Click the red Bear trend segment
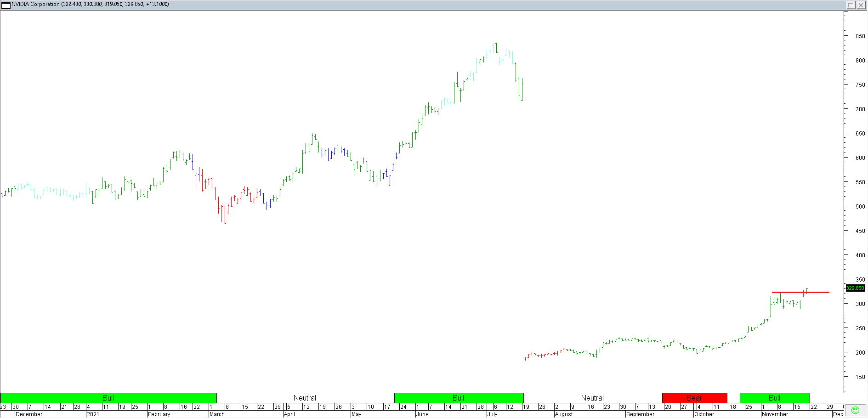This screenshot has width=868, height=418. coord(694,398)
